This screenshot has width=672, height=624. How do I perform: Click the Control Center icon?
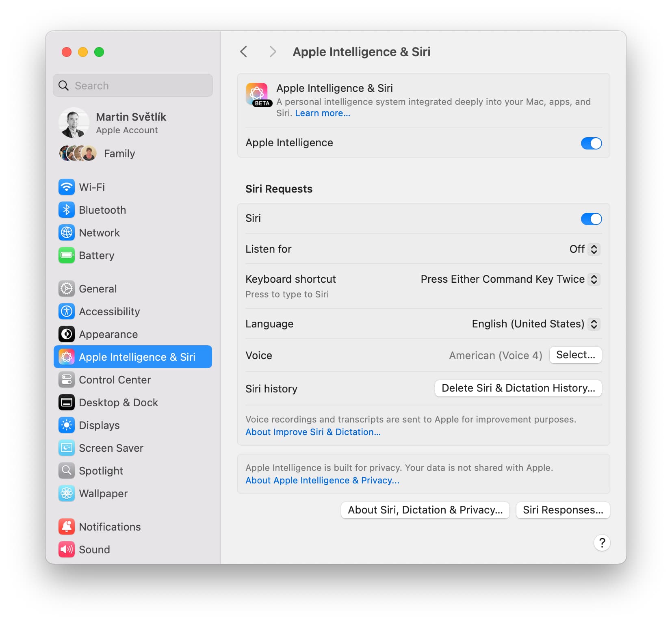67,380
